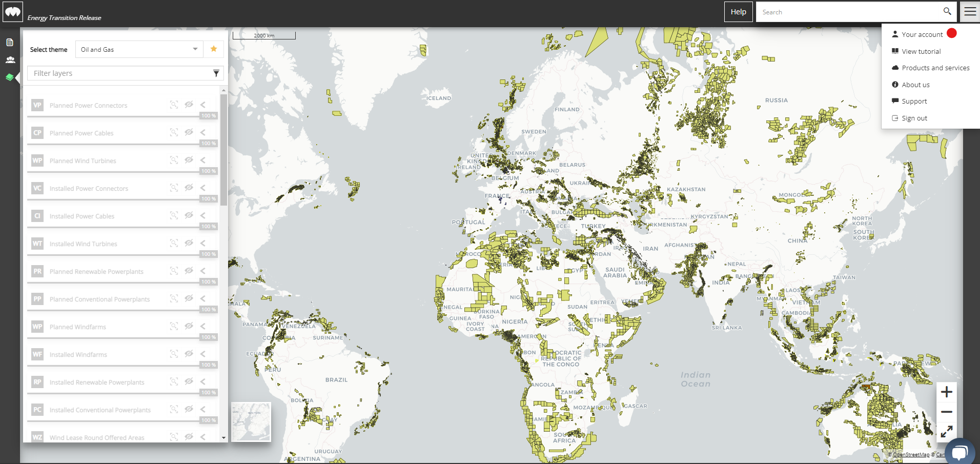Zoom to Planned Power Cables layer extent
This screenshot has width=980, height=464.
pos(174,132)
